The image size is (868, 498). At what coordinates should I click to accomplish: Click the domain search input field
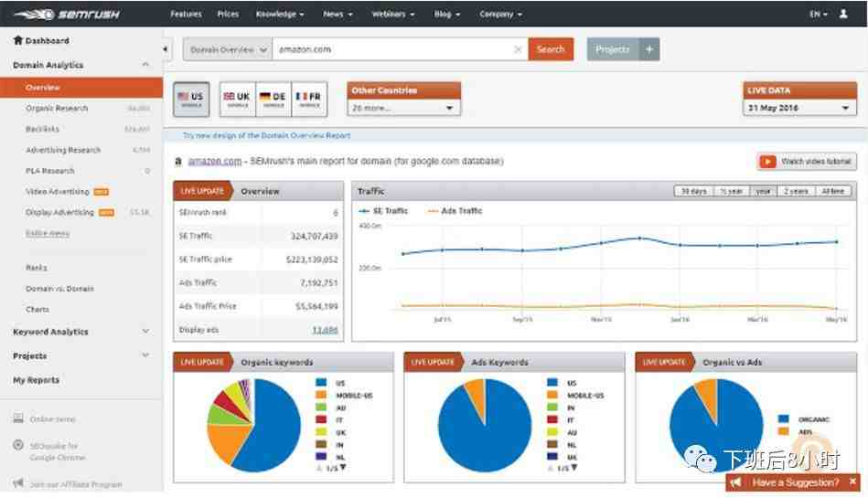point(394,49)
